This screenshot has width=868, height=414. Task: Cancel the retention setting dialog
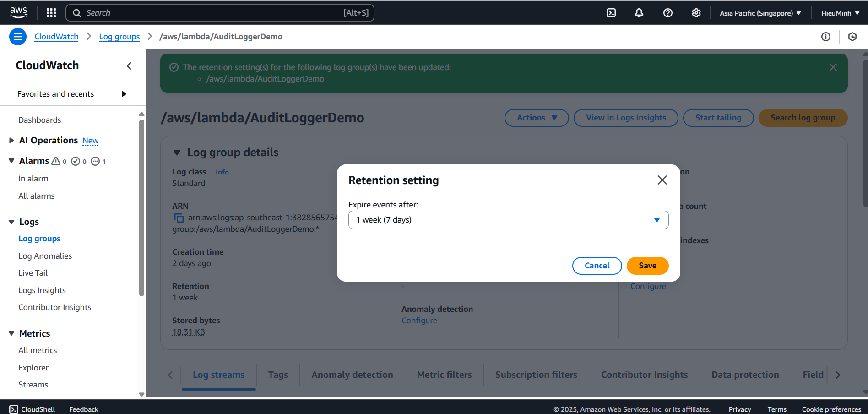click(597, 266)
